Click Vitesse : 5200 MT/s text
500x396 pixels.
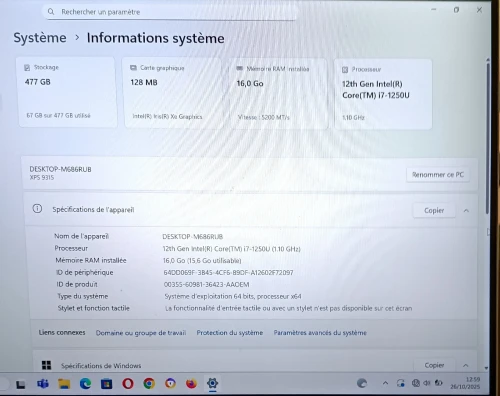(264, 117)
